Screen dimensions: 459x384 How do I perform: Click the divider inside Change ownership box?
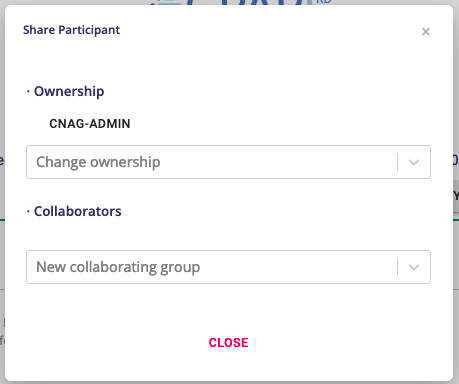tap(398, 162)
